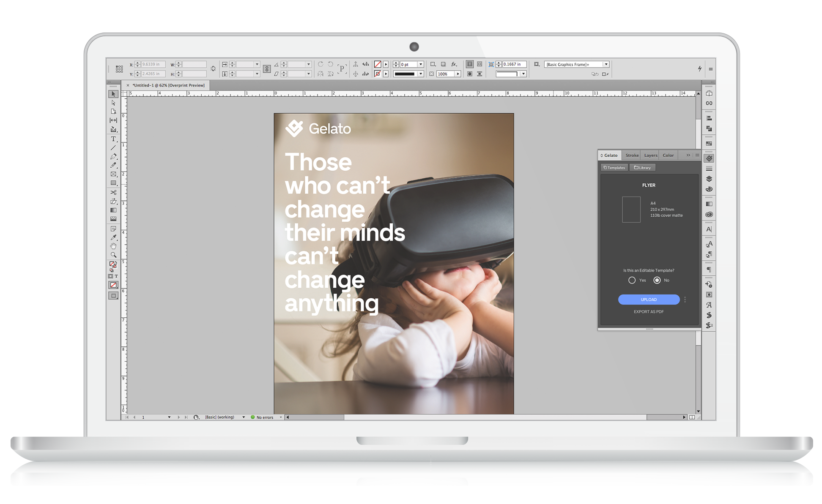Image resolution: width=822 pixels, height=504 pixels.
Task: Select the Line tool
Action: [113, 148]
